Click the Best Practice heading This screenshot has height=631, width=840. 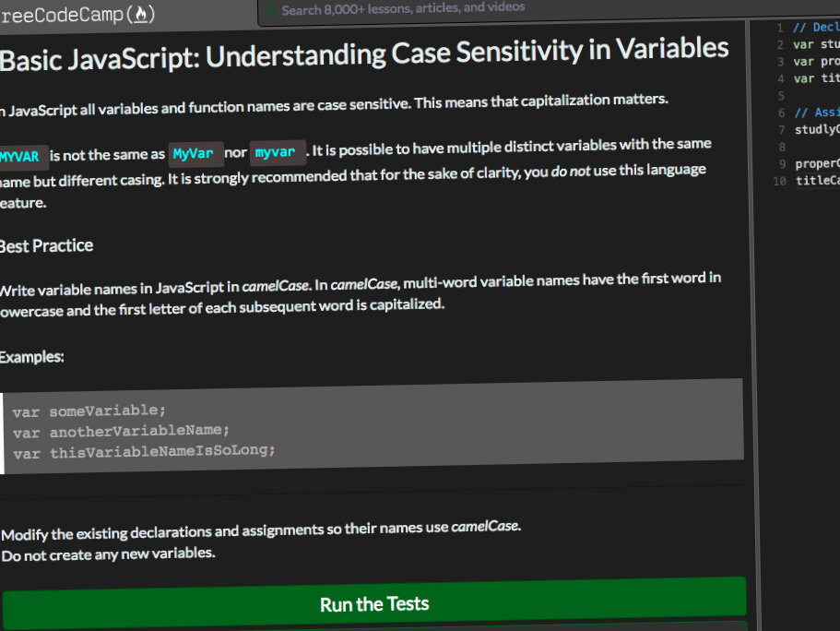click(x=47, y=246)
